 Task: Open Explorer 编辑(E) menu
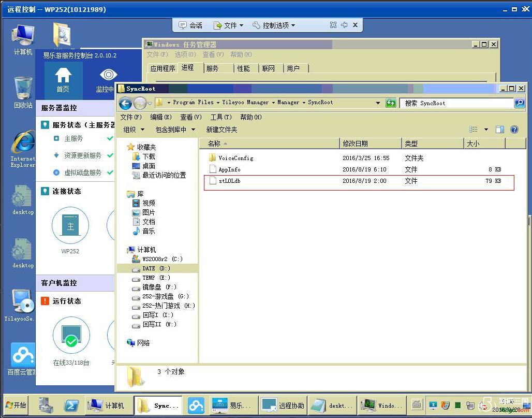tap(161, 117)
